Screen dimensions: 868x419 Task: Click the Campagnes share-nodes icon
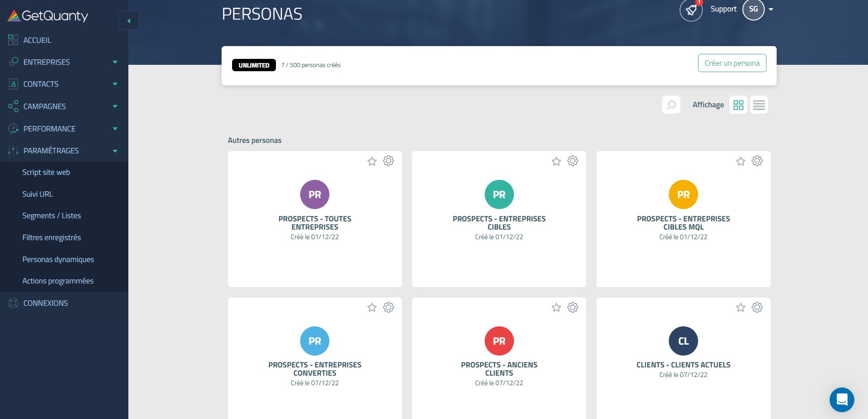pyautogui.click(x=13, y=106)
